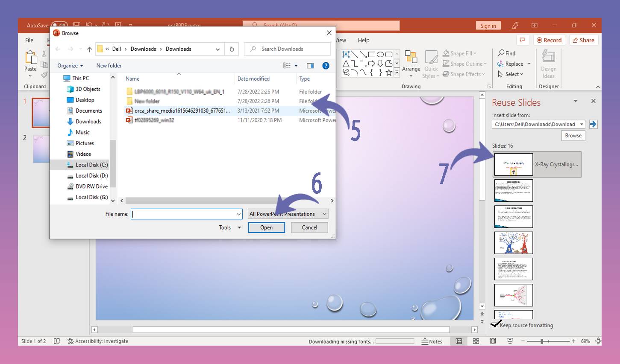Open the File tab
Viewport: 620px width, 364px height.
click(29, 40)
